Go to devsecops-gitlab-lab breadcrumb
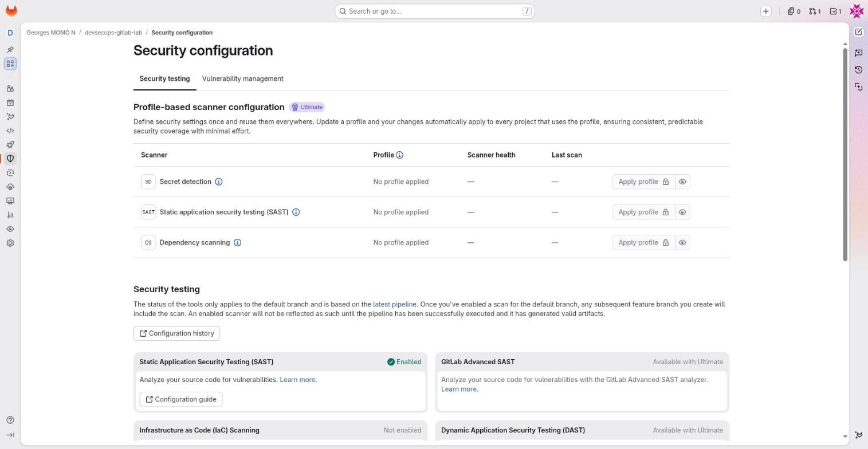Screen dimensions: 868x449 point(113,33)
